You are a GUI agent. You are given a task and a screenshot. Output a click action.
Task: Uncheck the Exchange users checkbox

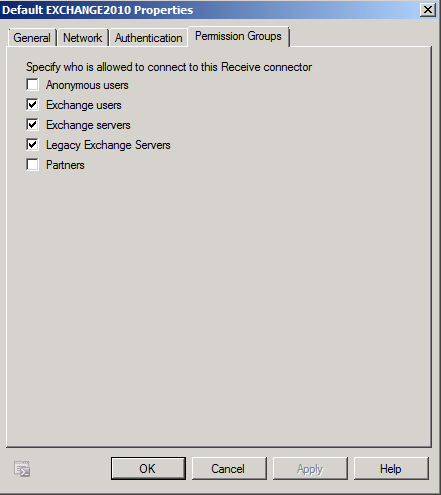tap(32, 105)
